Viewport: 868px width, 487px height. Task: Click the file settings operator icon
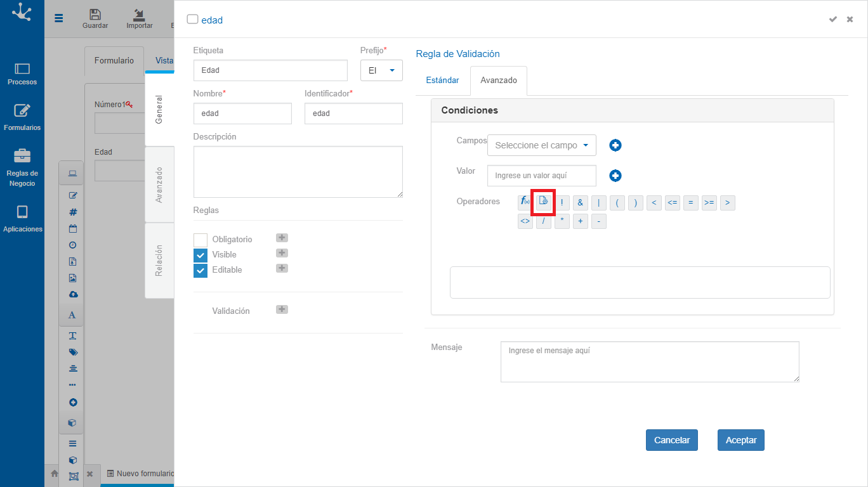point(543,202)
